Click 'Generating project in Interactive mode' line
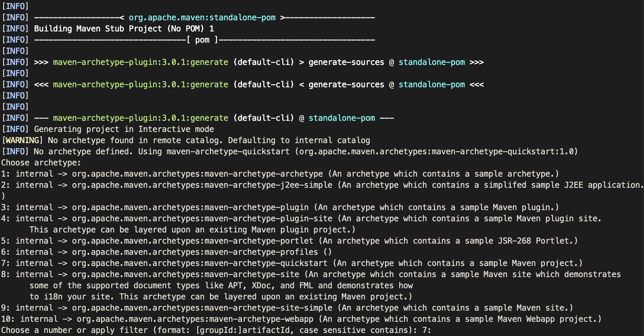This screenshot has width=644, height=336. pyautogui.click(x=124, y=129)
